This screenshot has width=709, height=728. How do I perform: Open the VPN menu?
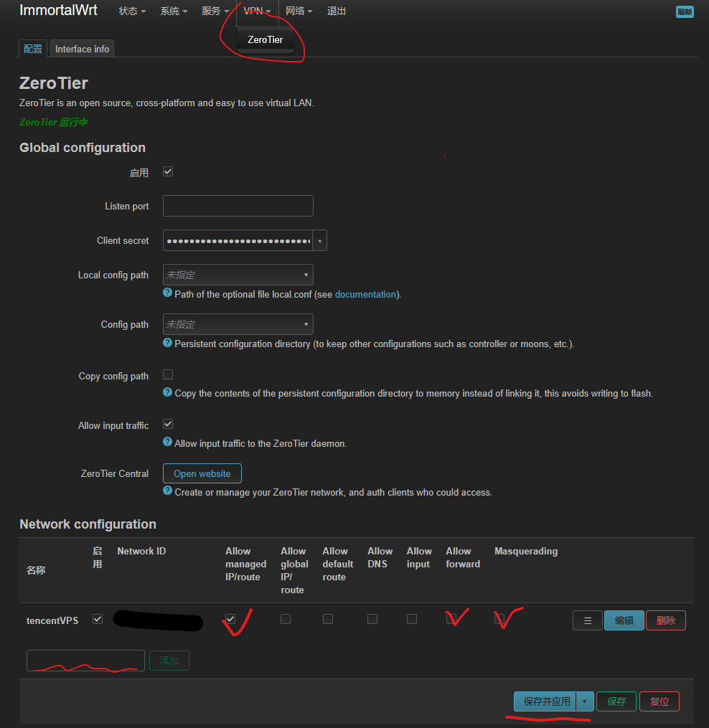pyautogui.click(x=257, y=11)
